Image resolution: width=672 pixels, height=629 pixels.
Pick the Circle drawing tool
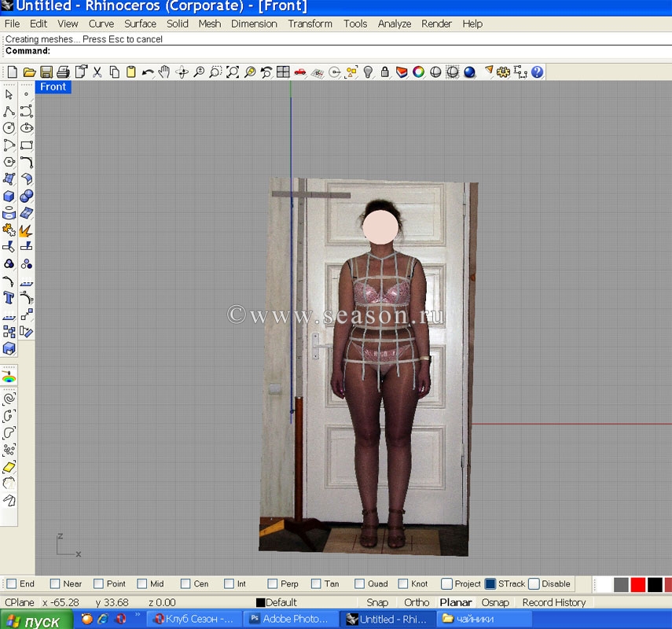(9, 128)
